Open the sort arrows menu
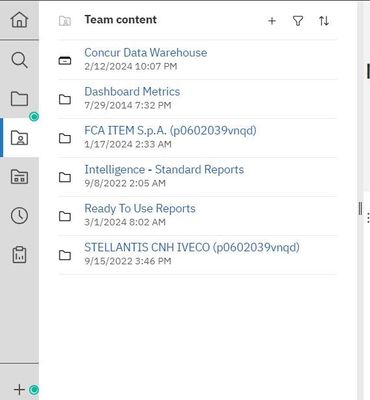The height and width of the screenshot is (400, 370). pos(324,21)
